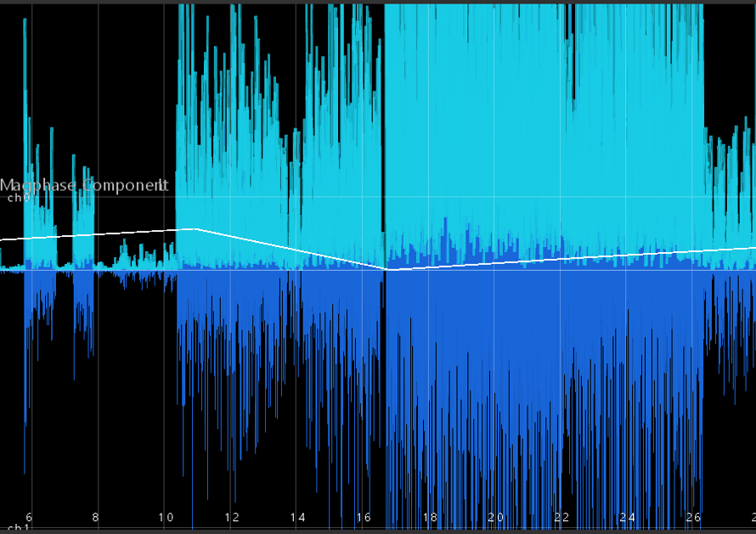Select the ch1 channel label
The height and width of the screenshot is (534, 756).
[19, 528]
